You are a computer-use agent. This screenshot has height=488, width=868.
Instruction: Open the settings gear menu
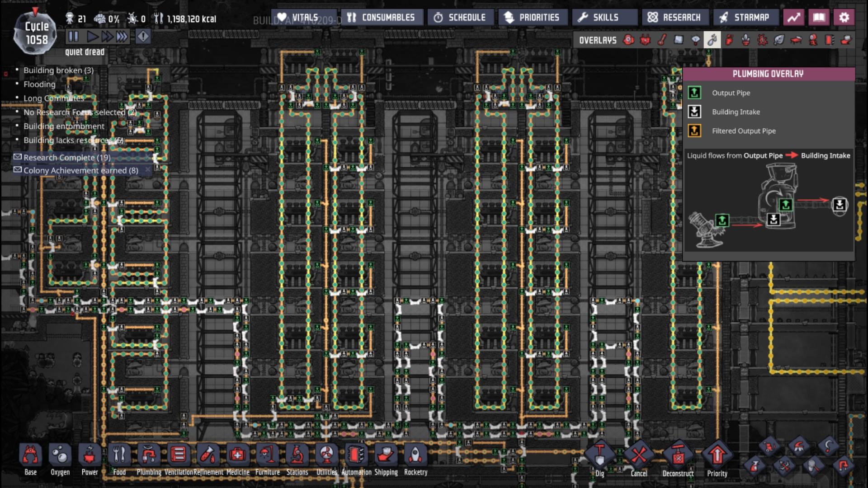844,18
